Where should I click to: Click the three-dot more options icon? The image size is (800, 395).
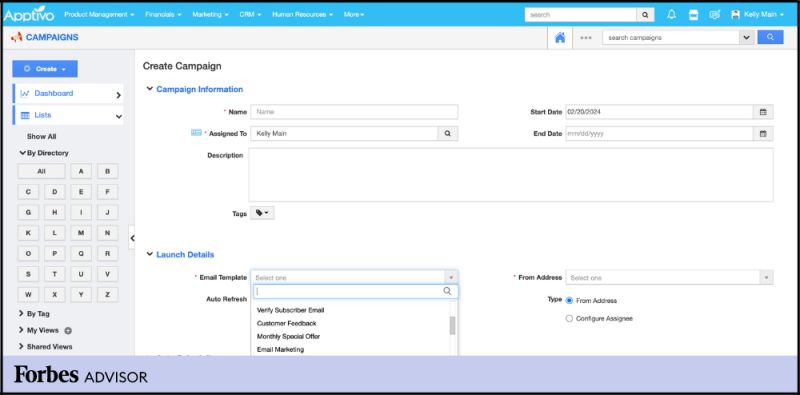tap(586, 37)
